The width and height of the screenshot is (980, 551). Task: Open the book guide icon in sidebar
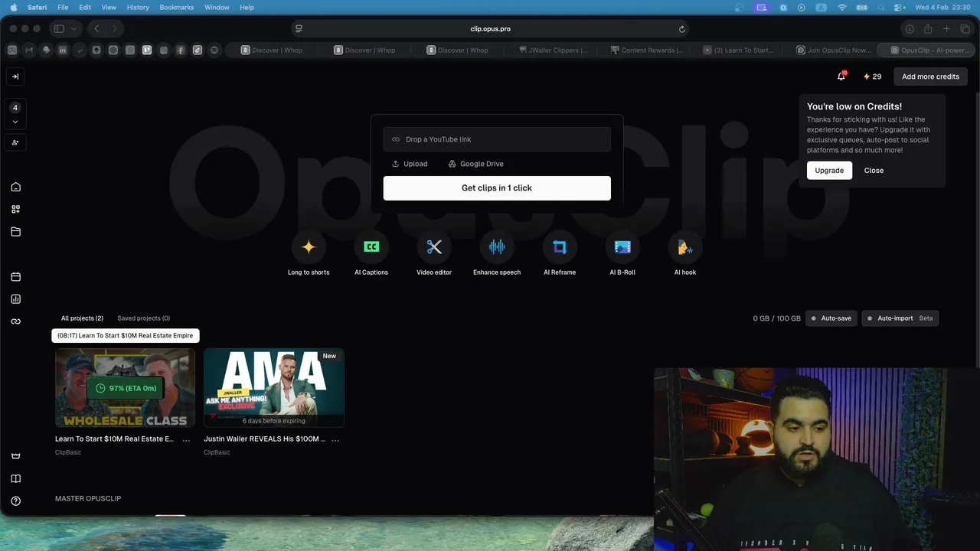click(x=15, y=479)
